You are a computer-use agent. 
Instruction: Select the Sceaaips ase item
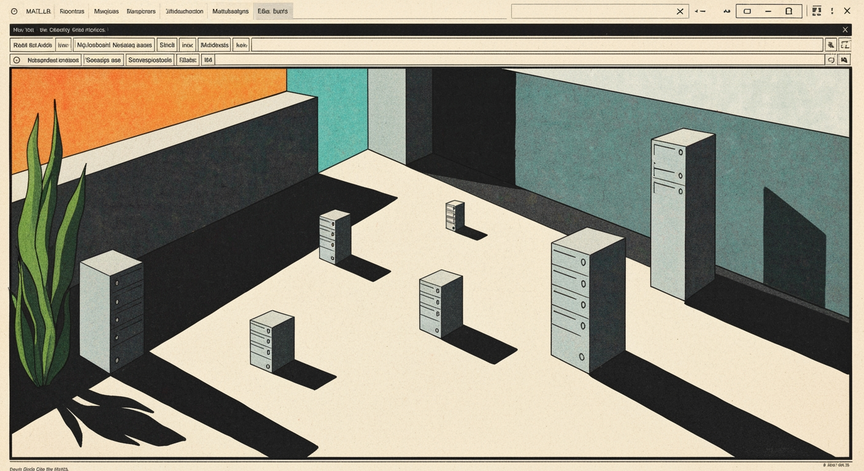(103, 60)
